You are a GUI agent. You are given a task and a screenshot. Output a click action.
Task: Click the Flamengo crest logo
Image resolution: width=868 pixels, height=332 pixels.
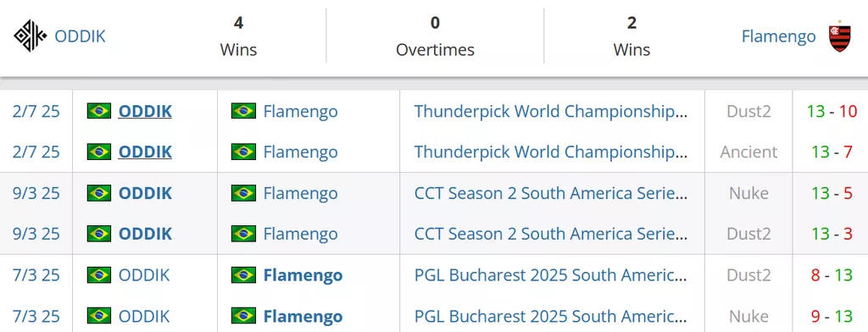tap(839, 36)
